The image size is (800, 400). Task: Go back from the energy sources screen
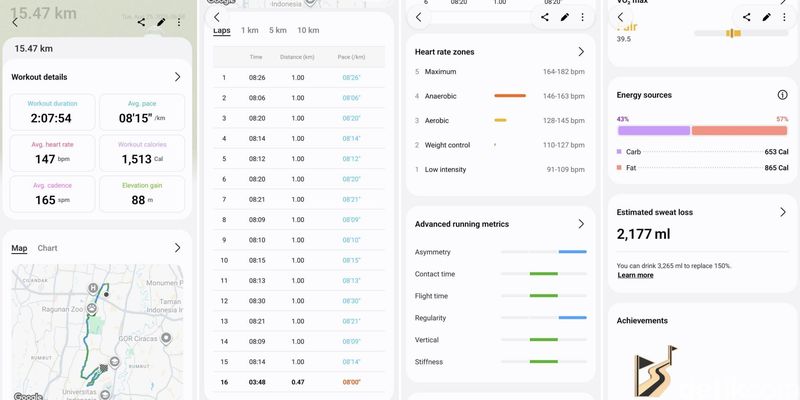click(620, 17)
